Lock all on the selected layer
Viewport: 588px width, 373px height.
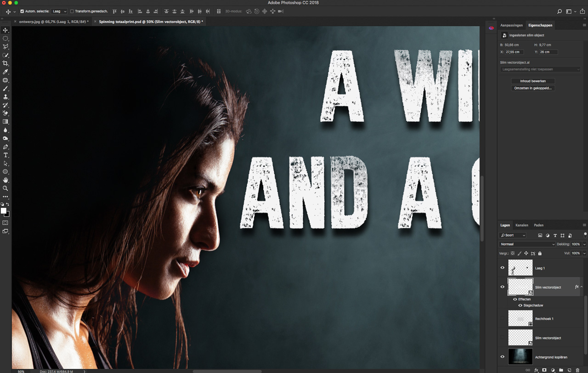coord(540,253)
